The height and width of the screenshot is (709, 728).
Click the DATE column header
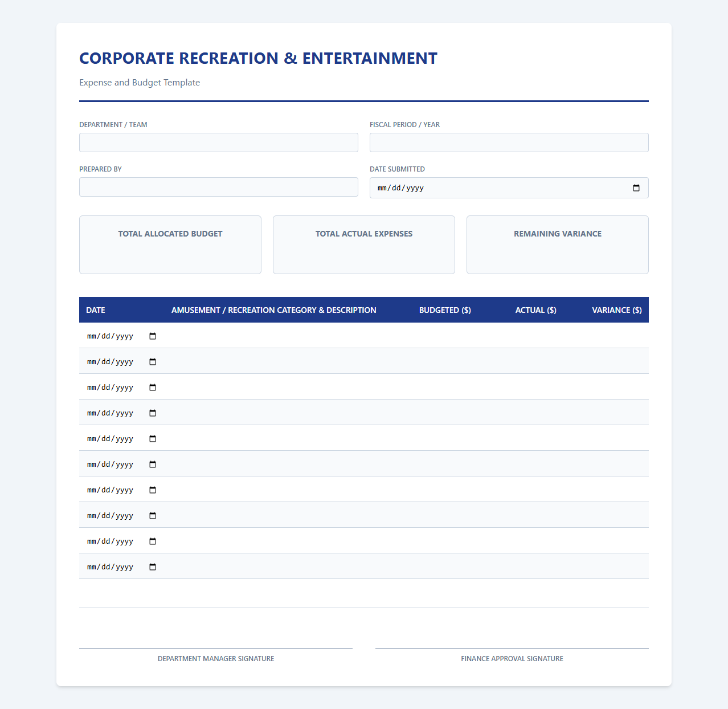point(96,310)
